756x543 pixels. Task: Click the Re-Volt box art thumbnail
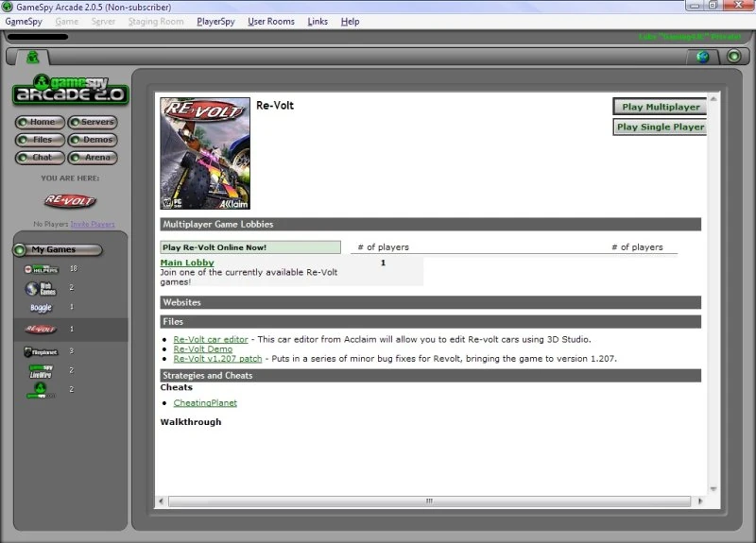pyautogui.click(x=205, y=153)
